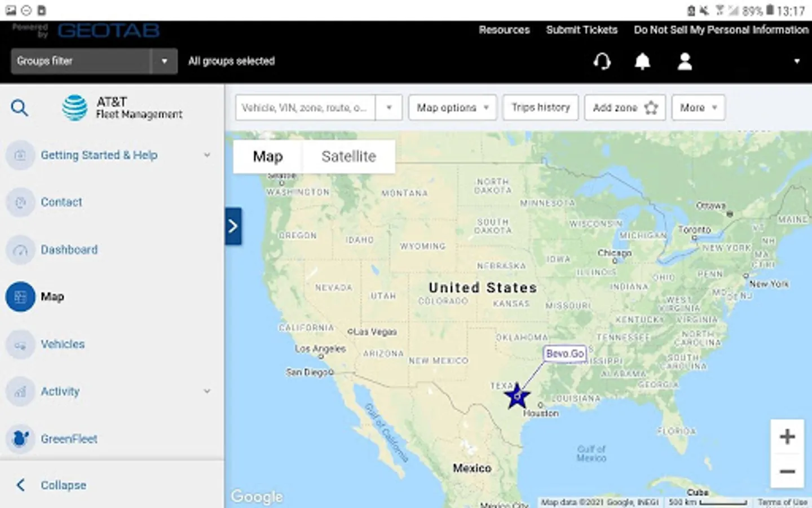Click the Collapse sidebar label
Image resolution: width=812 pixels, height=508 pixels.
tap(63, 485)
